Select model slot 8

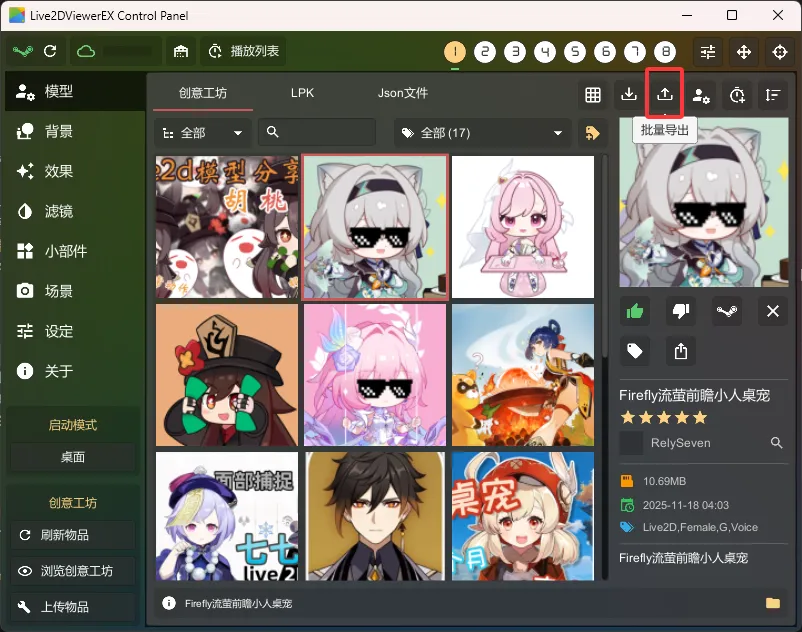[665, 52]
